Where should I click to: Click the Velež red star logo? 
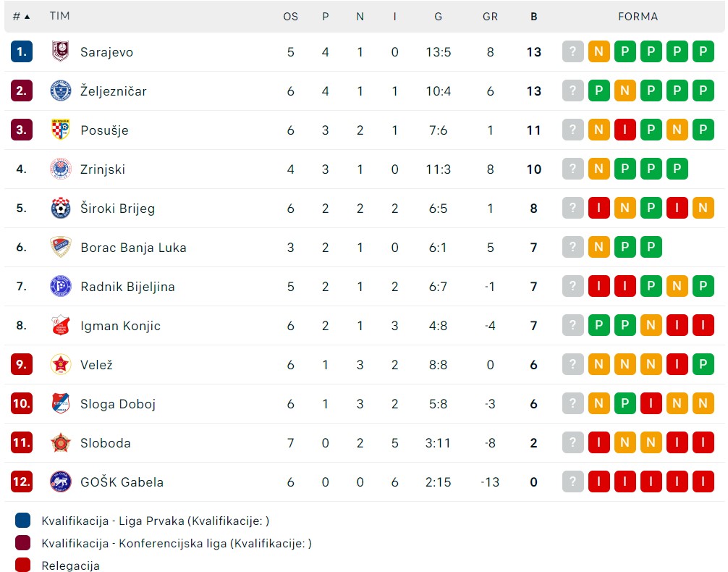tap(61, 364)
